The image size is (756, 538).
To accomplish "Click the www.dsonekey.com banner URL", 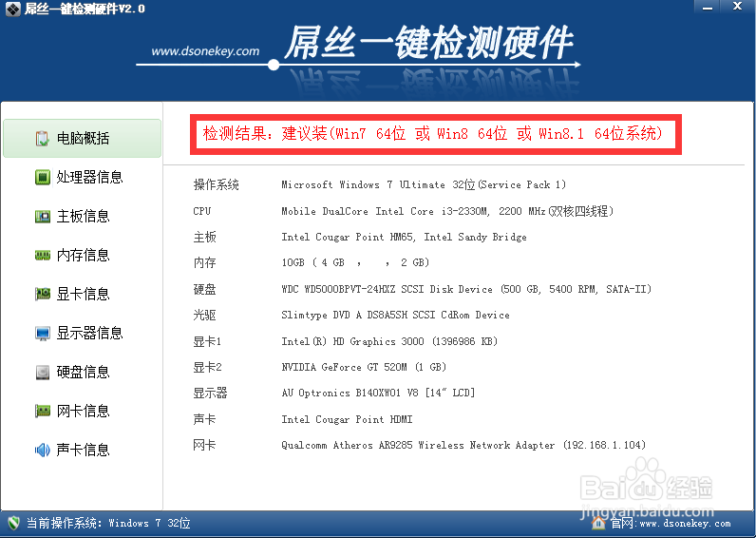I will tap(205, 51).
